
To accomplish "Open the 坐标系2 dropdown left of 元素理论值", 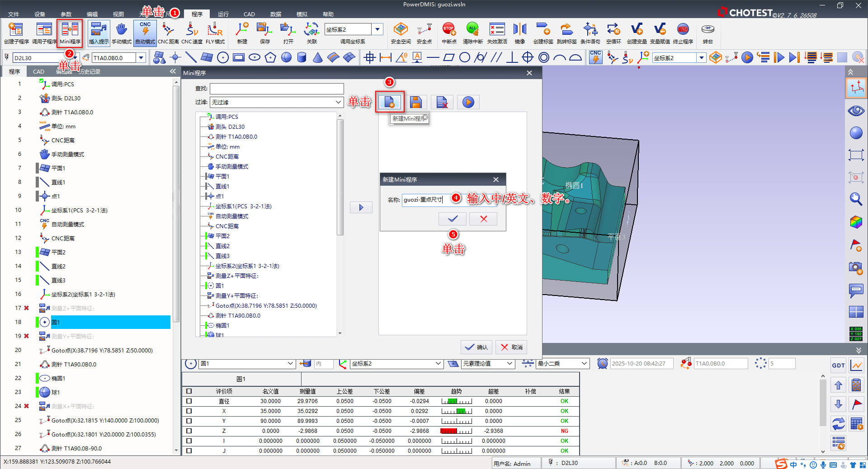I will click(x=396, y=364).
